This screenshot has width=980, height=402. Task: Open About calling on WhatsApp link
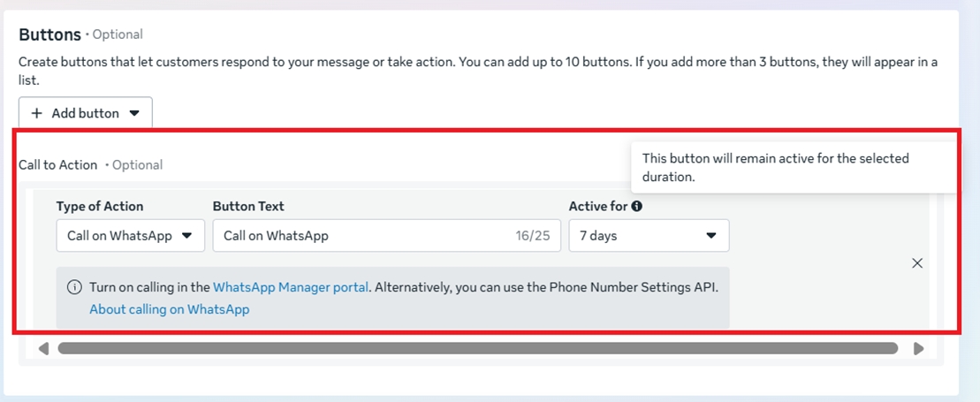click(169, 309)
